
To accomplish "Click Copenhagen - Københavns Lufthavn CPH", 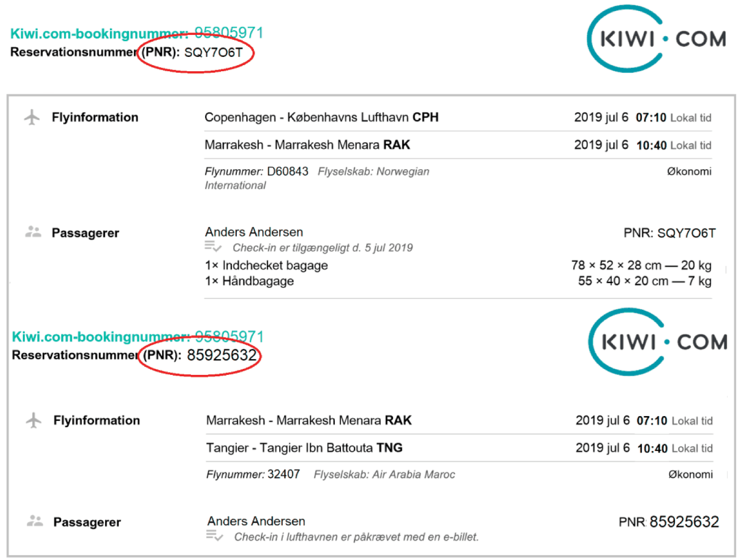I will pos(321,117).
